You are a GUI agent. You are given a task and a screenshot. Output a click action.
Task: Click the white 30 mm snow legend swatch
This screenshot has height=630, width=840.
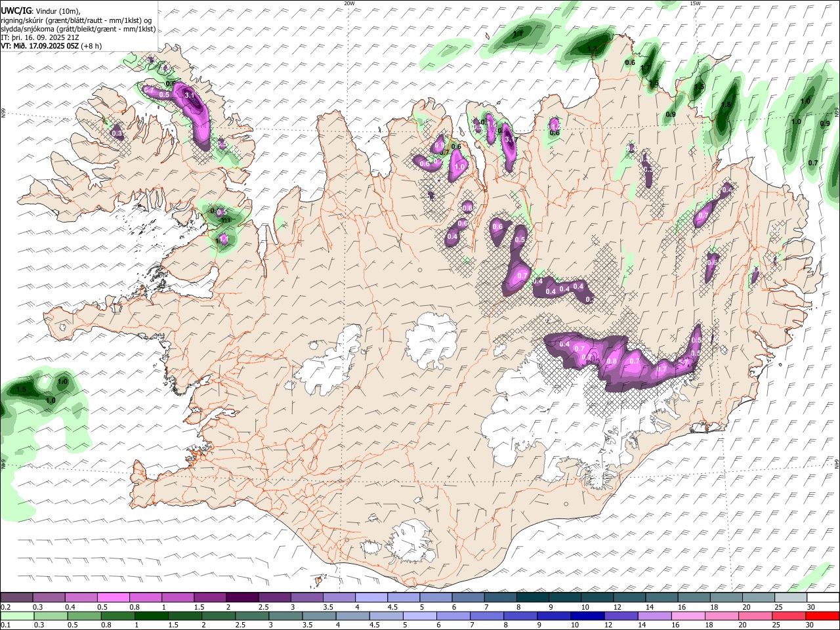coord(823,597)
